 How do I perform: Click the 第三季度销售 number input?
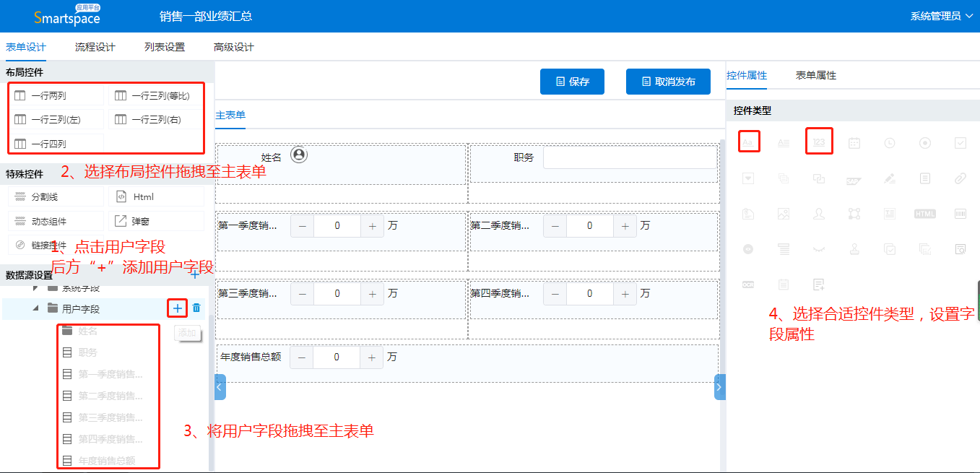[x=337, y=294]
